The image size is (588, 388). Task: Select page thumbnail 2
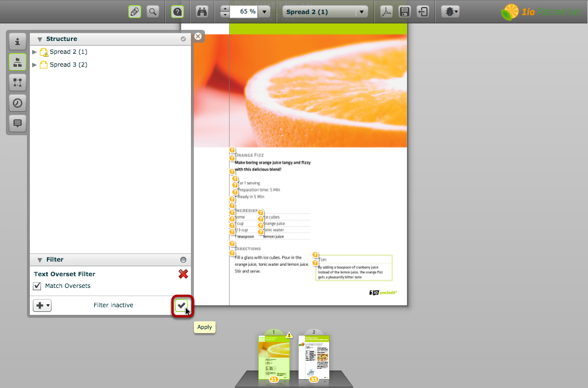point(314,356)
